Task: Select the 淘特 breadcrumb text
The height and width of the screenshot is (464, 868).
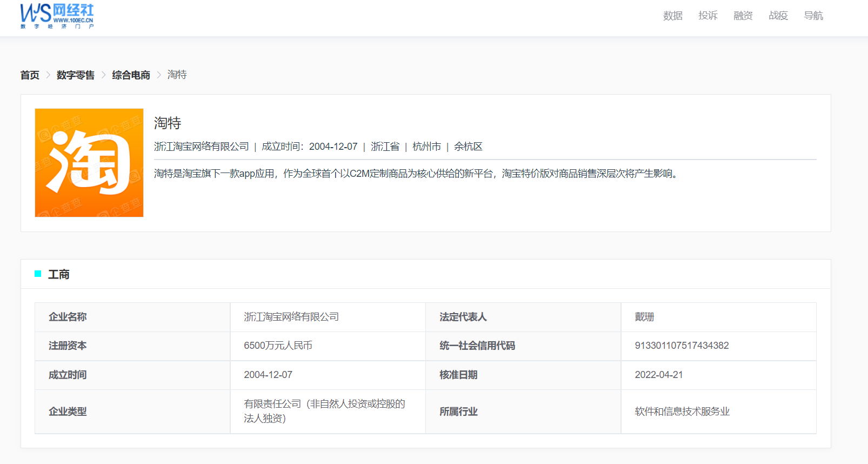Action: click(x=177, y=75)
